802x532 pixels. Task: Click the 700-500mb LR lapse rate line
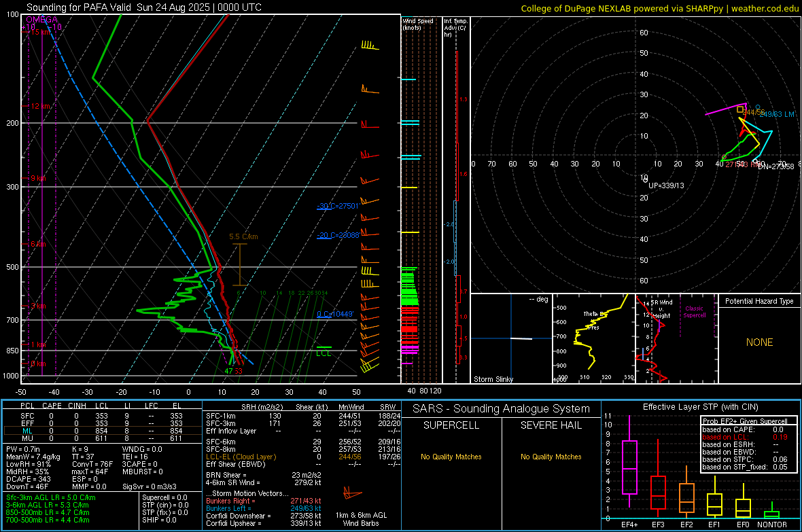[x=48, y=520]
